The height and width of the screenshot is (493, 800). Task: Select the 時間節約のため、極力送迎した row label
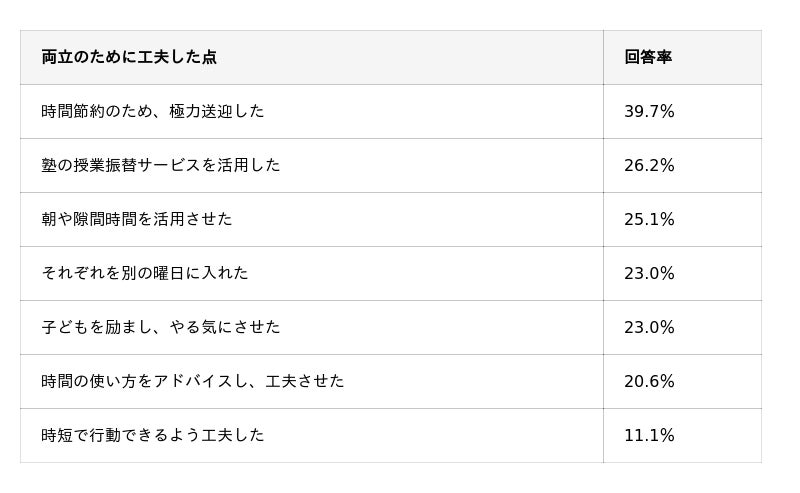pos(153,111)
